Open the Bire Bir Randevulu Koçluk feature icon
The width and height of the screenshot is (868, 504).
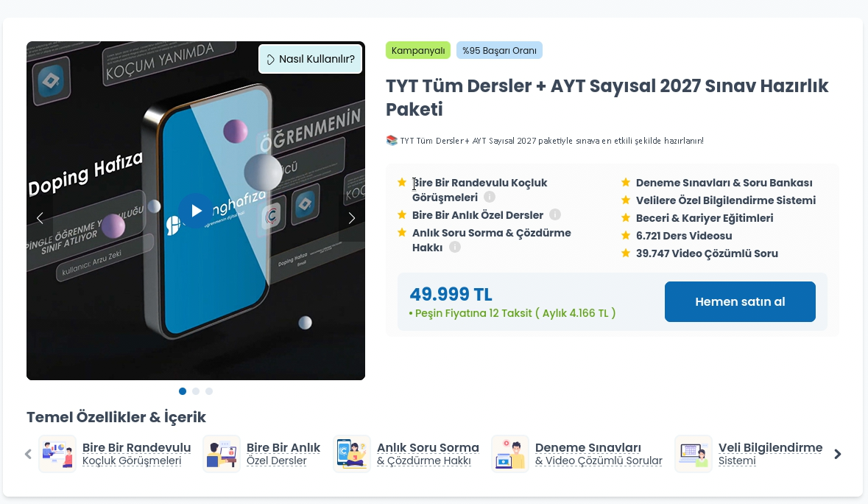point(57,454)
